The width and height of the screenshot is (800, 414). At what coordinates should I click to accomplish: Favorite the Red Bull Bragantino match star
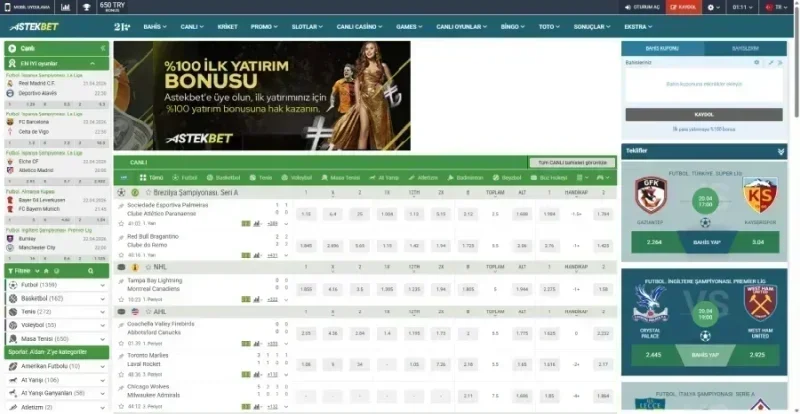click(121, 255)
